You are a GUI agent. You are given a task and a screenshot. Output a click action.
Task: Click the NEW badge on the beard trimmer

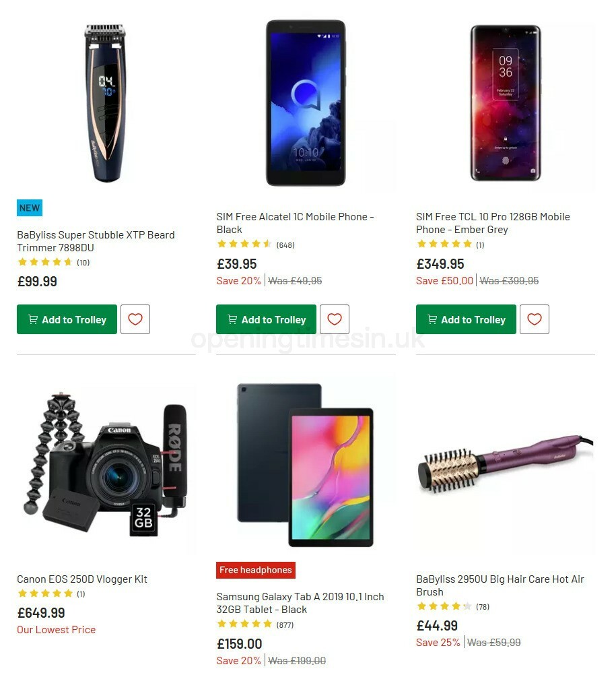tap(29, 208)
